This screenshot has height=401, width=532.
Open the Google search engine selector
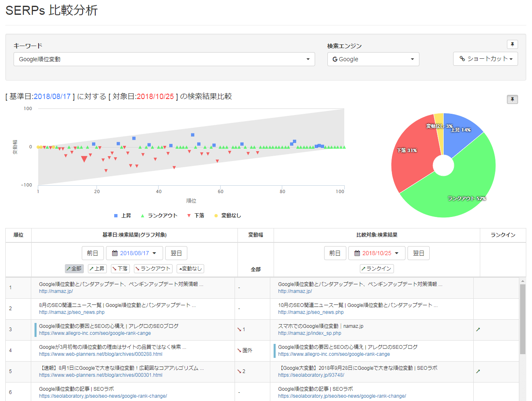[x=373, y=59]
